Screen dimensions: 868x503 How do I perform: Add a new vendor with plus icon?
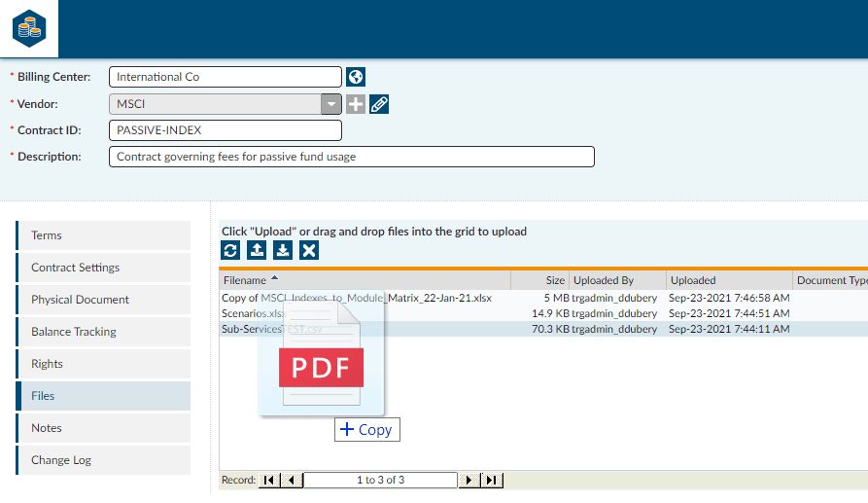click(356, 104)
